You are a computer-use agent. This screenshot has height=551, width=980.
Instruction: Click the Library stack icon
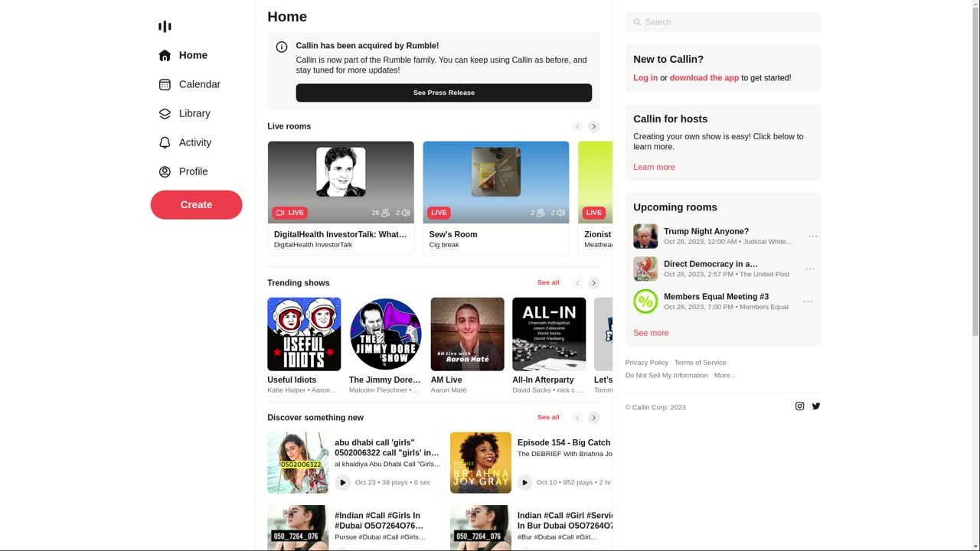(165, 113)
